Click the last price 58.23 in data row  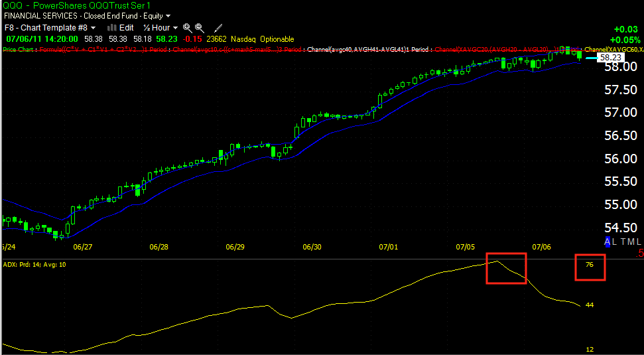point(166,39)
